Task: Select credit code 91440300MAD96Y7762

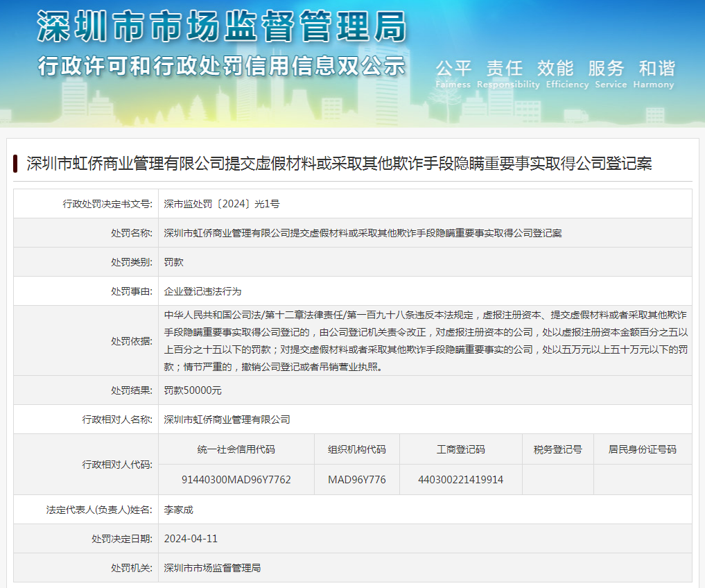Action: [236, 480]
